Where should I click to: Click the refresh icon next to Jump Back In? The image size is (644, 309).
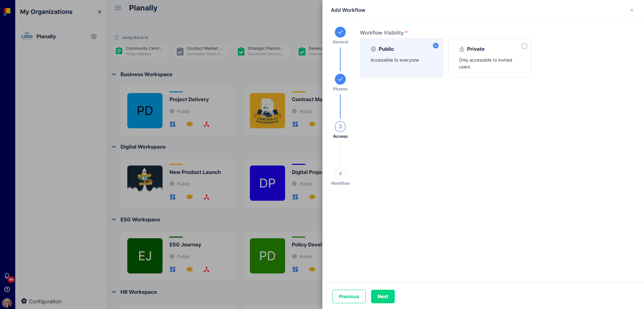point(116,37)
